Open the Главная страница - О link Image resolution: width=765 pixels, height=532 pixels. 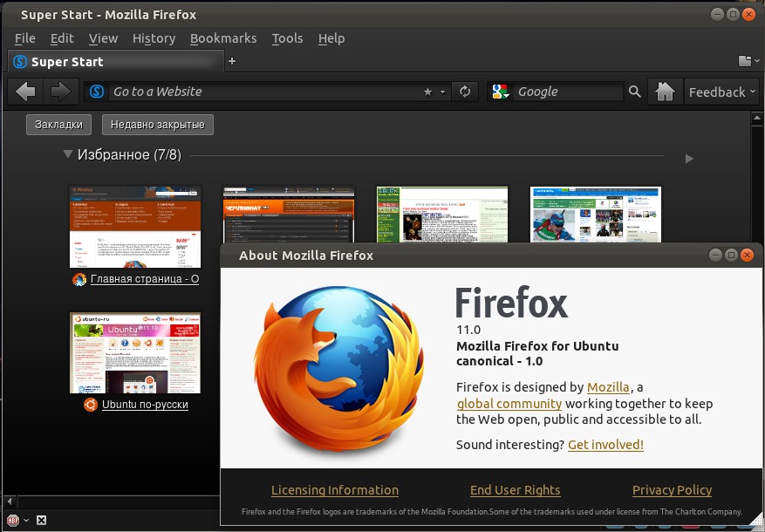click(145, 279)
